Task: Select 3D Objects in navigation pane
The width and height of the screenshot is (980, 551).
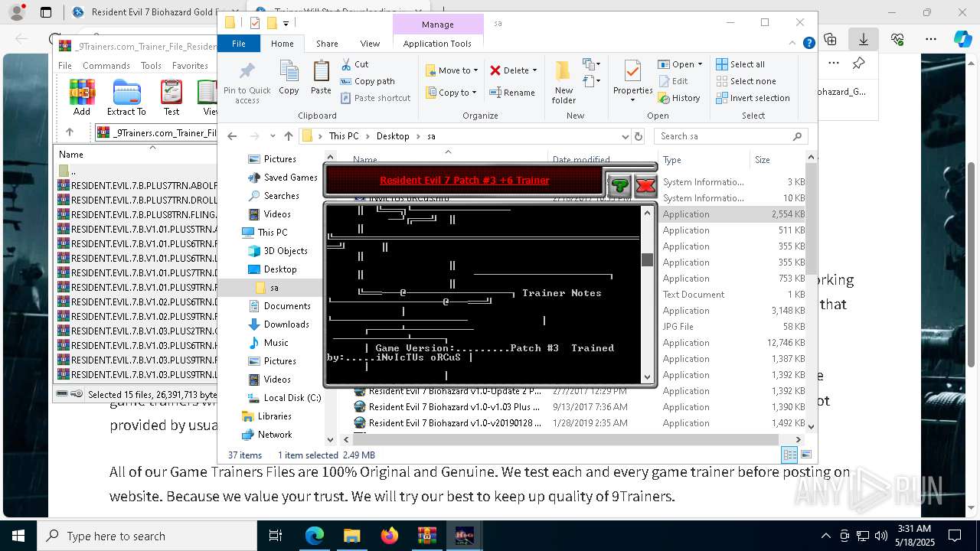Action: click(x=286, y=250)
